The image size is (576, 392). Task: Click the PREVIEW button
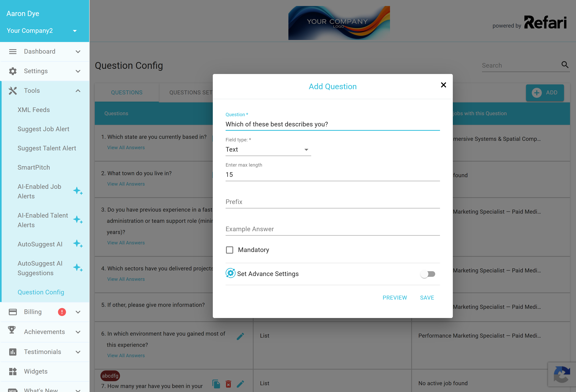point(395,298)
